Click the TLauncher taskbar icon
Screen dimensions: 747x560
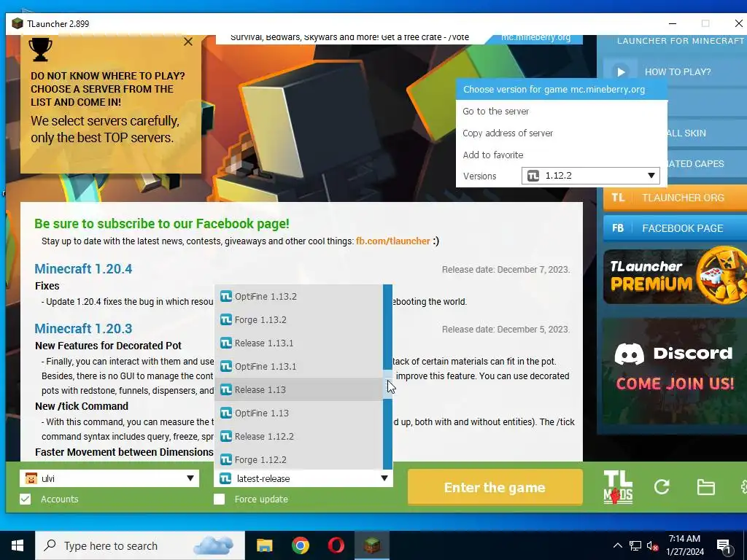coord(372,545)
